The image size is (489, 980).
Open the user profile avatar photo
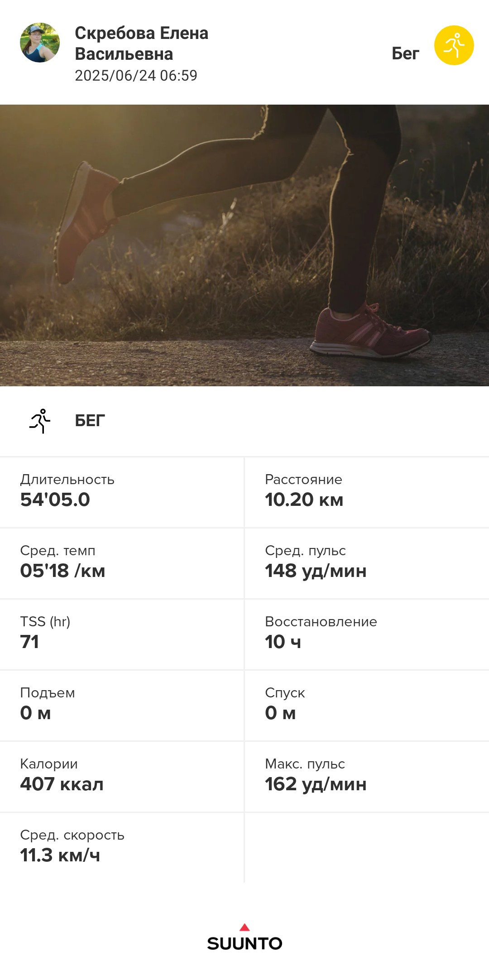point(40,43)
